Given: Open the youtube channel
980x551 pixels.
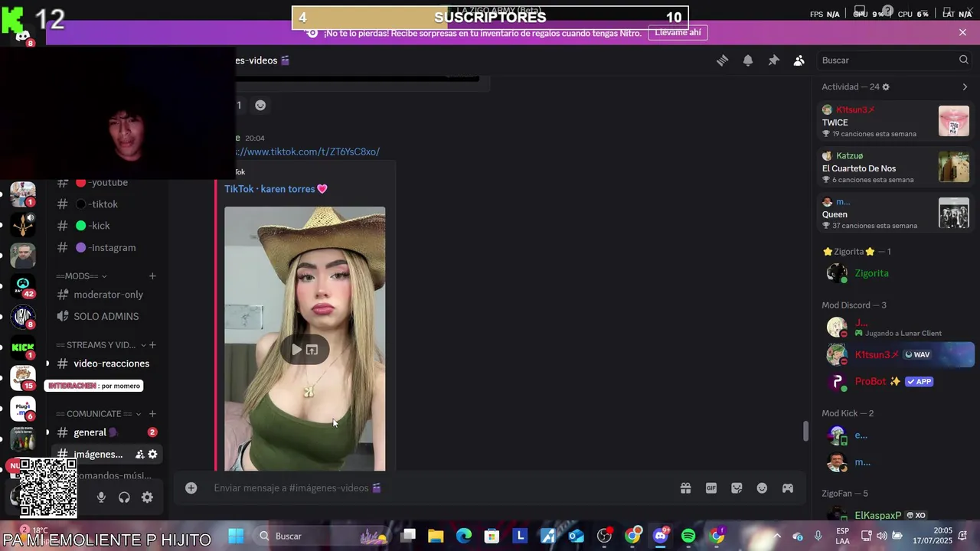Looking at the screenshot, I should pyautogui.click(x=107, y=182).
